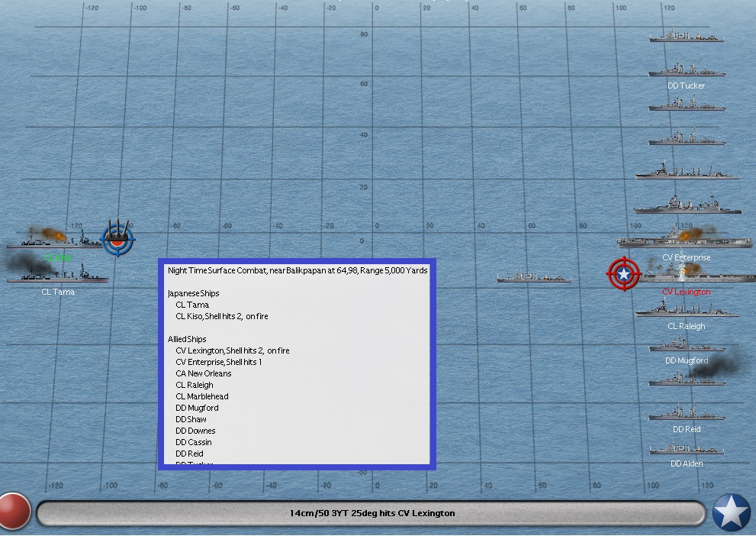Click the DD Alden destroyer sprite
Image resolution: width=756 pixels, height=536 pixels.
coord(687,447)
